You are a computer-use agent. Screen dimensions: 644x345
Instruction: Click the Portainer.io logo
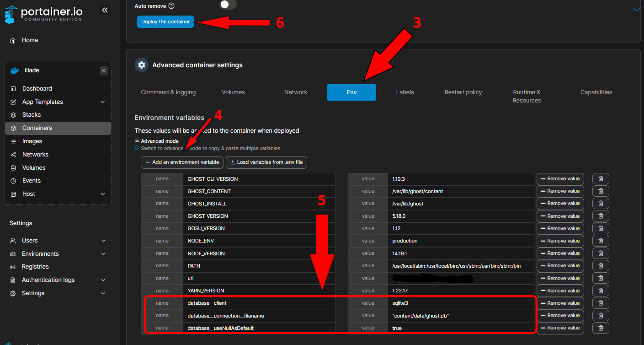tap(44, 14)
